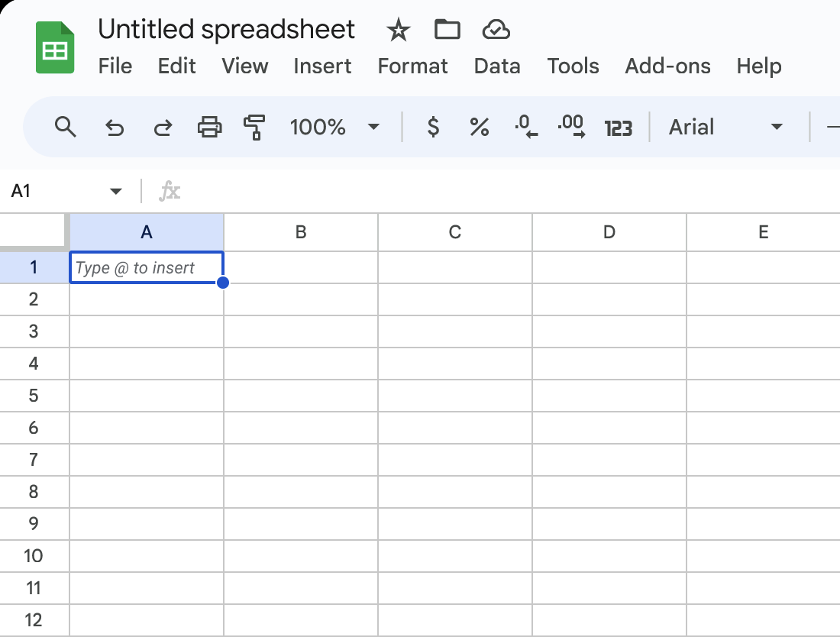Increase decimal places
Image resolution: width=840 pixels, height=637 pixels.
[x=571, y=127]
